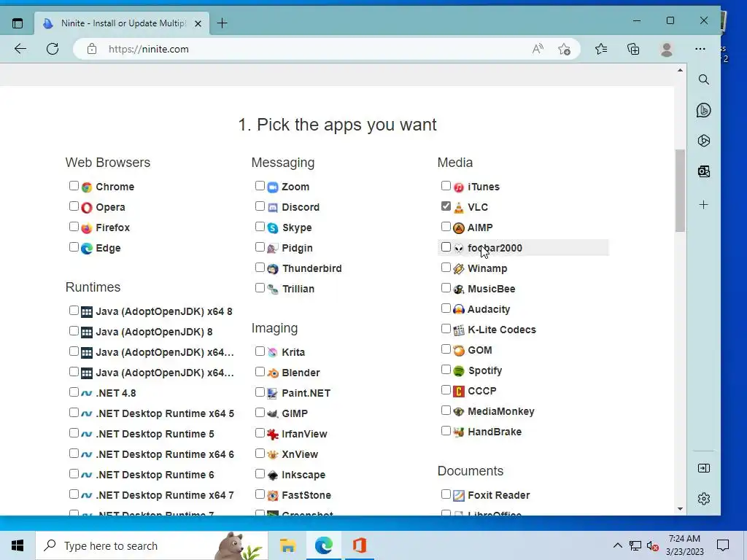Click the Inkscape icon
This screenshot has height=560, width=747.
pyautogui.click(x=273, y=475)
